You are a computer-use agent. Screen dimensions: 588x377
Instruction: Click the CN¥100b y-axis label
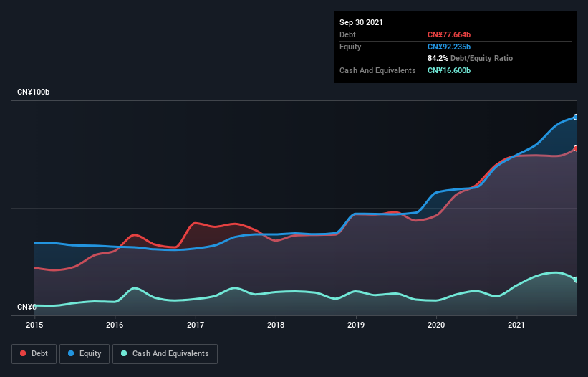tap(34, 92)
